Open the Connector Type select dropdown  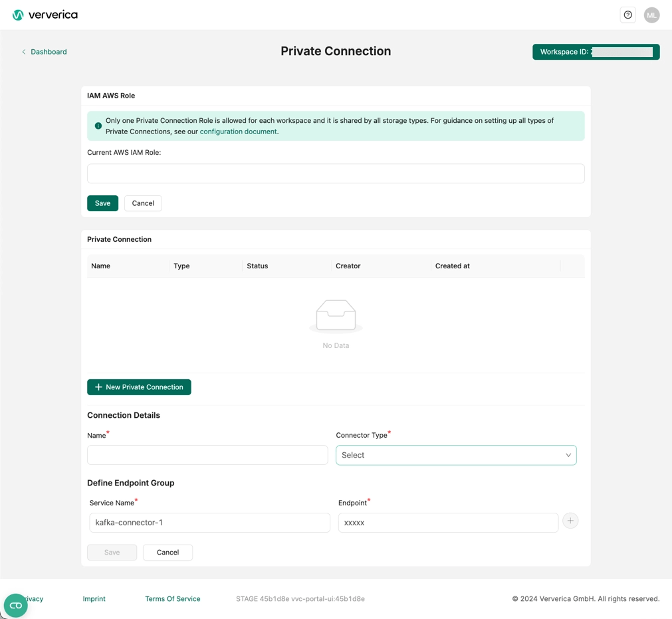point(455,455)
